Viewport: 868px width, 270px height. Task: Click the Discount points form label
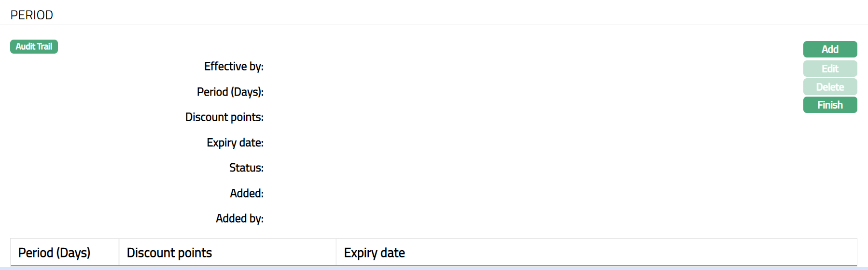224,117
